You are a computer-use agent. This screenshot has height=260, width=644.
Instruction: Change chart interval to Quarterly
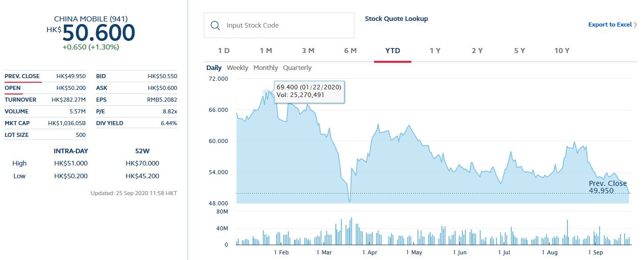tap(297, 68)
